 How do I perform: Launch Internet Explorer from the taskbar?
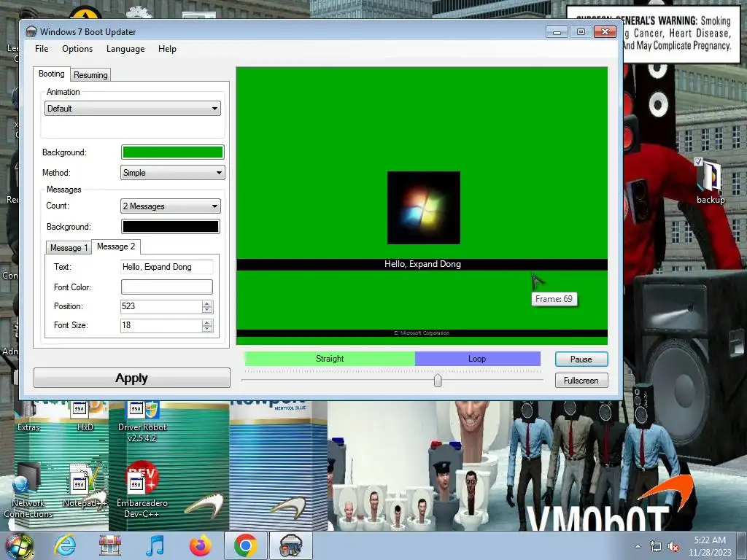[x=65, y=545]
